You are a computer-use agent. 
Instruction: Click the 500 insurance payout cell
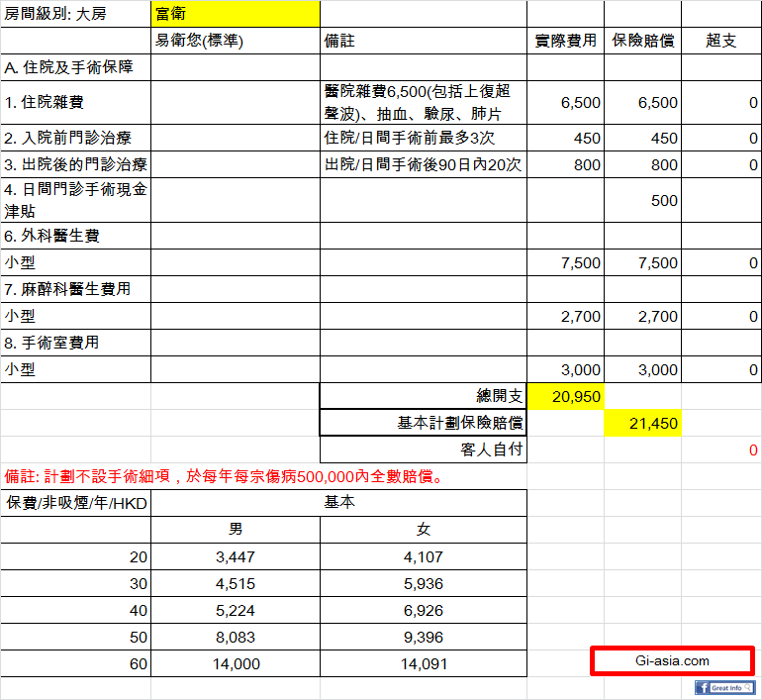[x=643, y=200]
